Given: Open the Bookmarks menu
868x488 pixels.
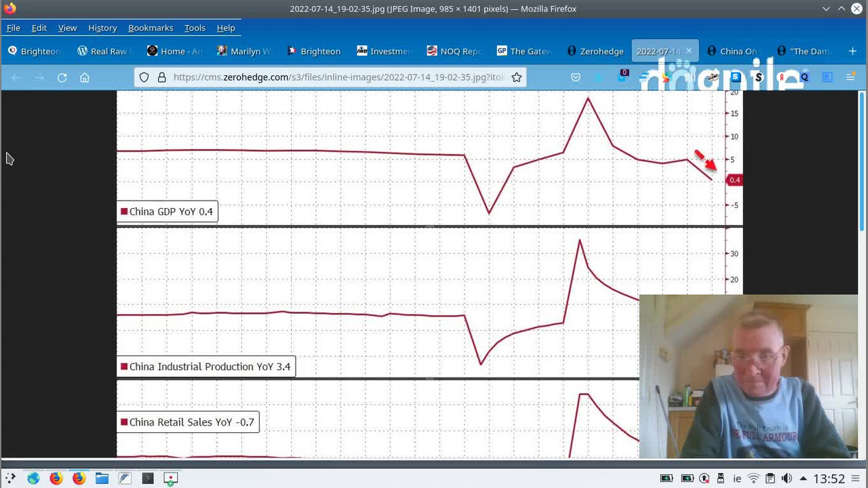Looking at the screenshot, I should click(151, 28).
